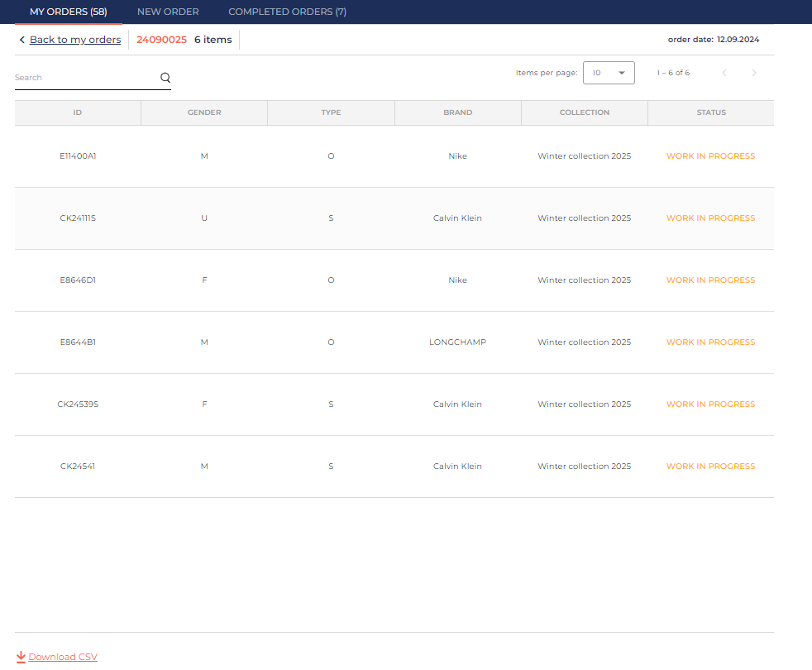Image resolution: width=812 pixels, height=670 pixels.
Task: Sort by the Status column header
Action: click(710, 112)
